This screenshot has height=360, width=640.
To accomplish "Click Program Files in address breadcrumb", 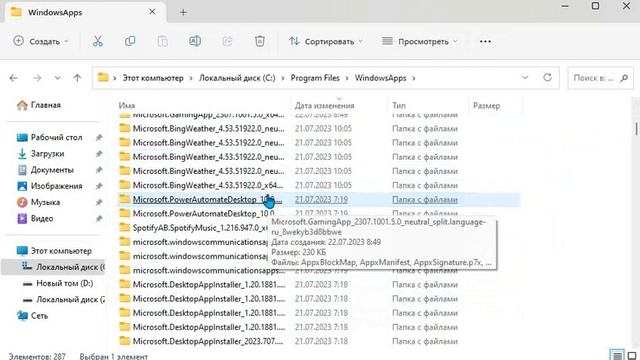I will (315, 78).
